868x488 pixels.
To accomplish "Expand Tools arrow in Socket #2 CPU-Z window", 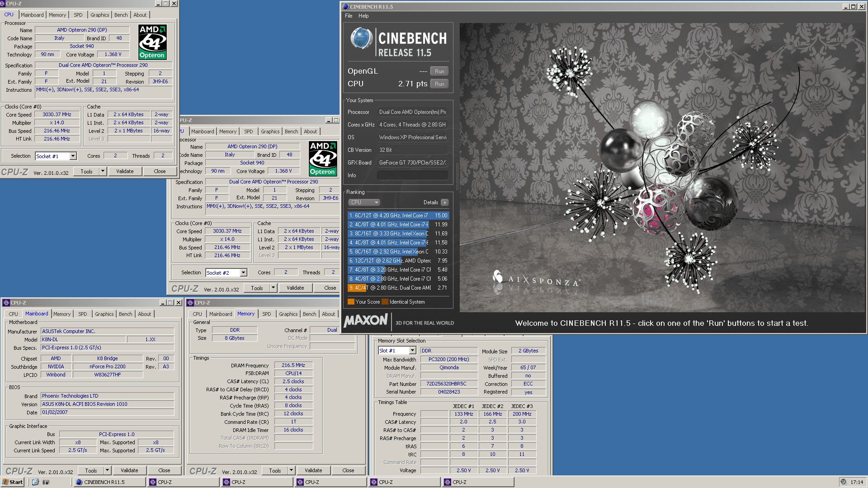I will pos(273,288).
